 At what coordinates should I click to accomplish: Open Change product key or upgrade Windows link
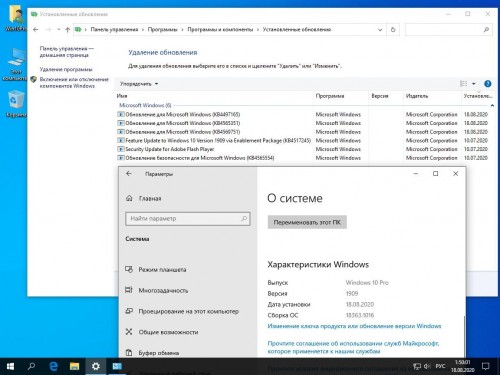coord(354,326)
